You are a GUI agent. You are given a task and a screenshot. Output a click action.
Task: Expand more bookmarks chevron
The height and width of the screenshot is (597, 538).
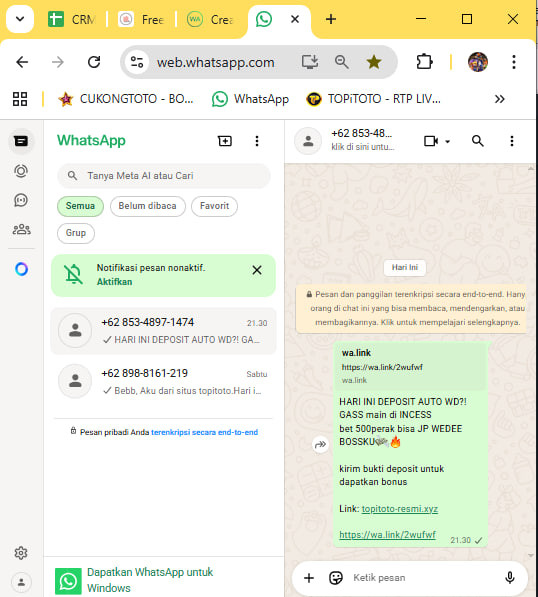(x=499, y=99)
